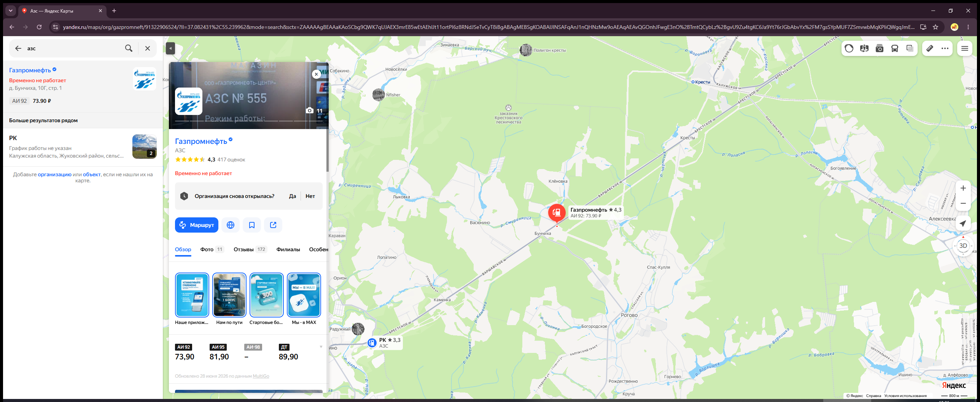Open the Полигон кресты photo marker
This screenshot has height=402, width=980.
coord(526,50)
